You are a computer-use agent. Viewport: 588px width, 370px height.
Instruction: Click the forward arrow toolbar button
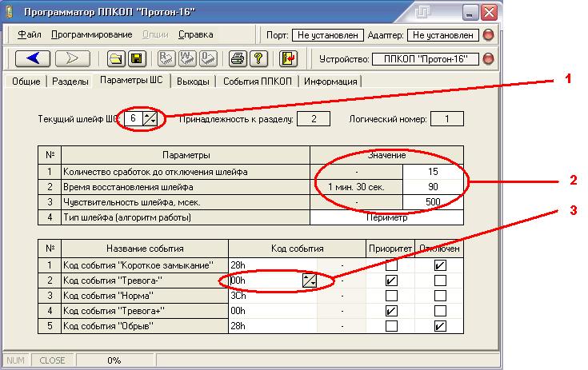tap(72, 58)
